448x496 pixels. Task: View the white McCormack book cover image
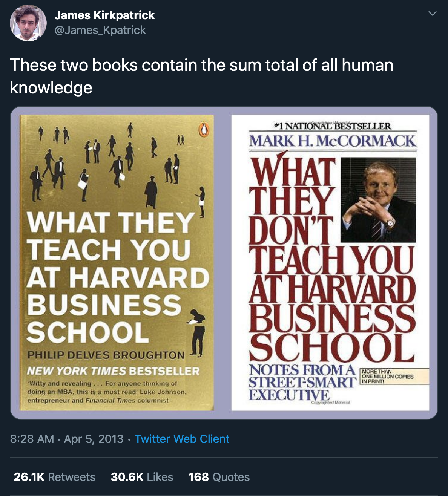click(x=330, y=263)
